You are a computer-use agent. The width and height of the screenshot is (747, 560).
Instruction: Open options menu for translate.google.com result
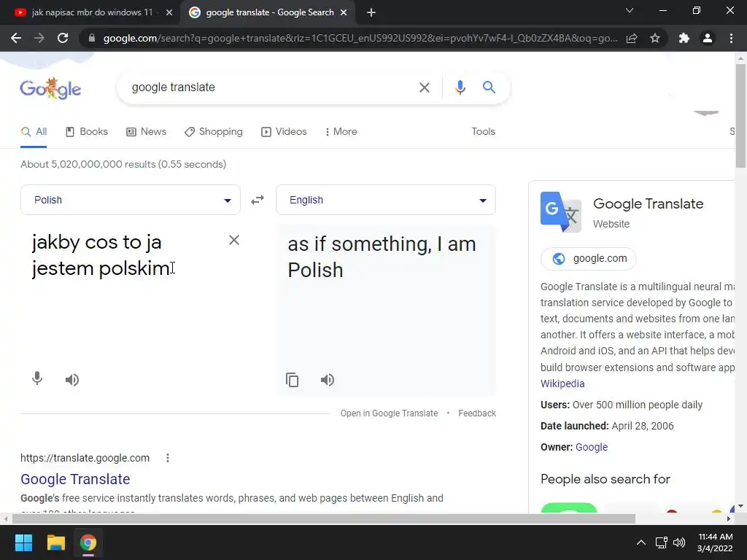click(168, 458)
